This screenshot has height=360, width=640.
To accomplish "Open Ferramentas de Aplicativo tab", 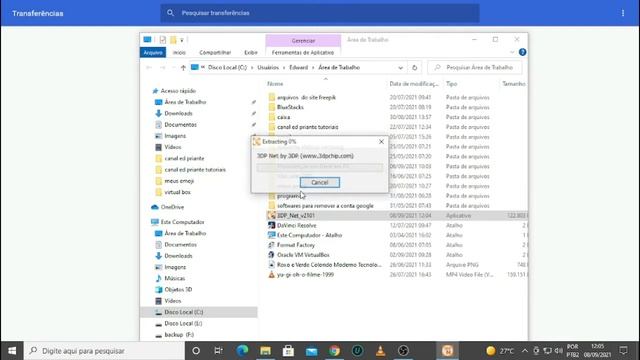I will click(x=303, y=53).
